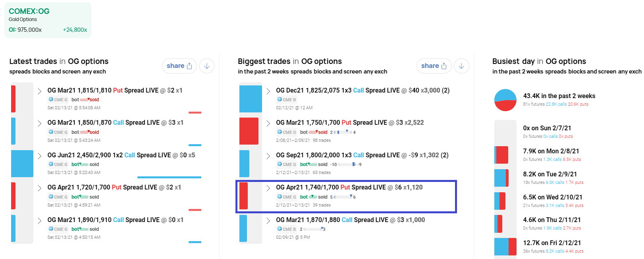The height and width of the screenshot is (259, 644).
Task: Share the Latest trades list
Action: coord(179,66)
